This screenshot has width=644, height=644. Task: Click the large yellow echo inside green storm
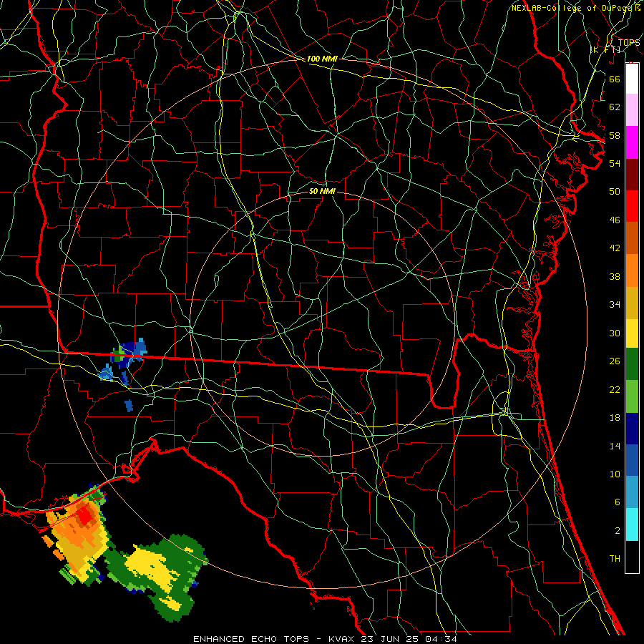pyautogui.click(x=153, y=569)
